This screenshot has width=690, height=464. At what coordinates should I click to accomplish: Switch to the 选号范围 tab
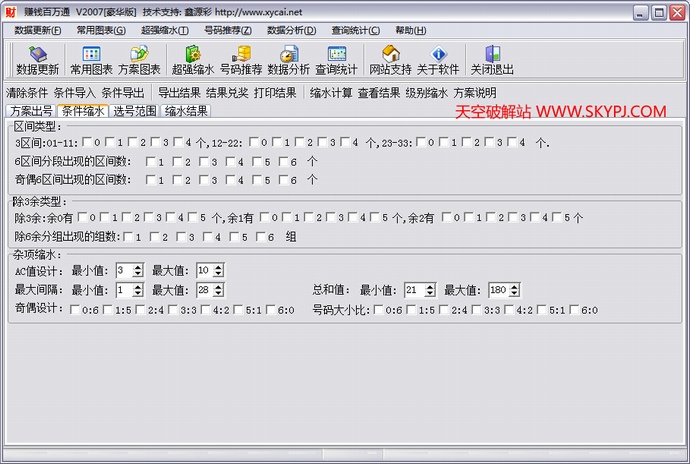[134, 111]
